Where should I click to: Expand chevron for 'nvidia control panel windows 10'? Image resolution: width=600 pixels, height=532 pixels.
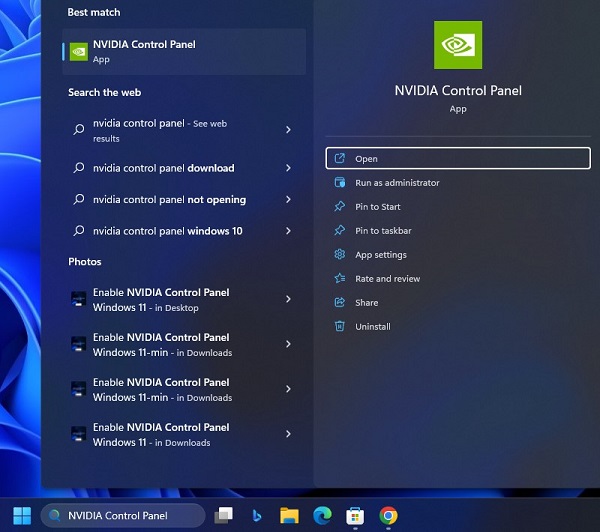pos(289,231)
